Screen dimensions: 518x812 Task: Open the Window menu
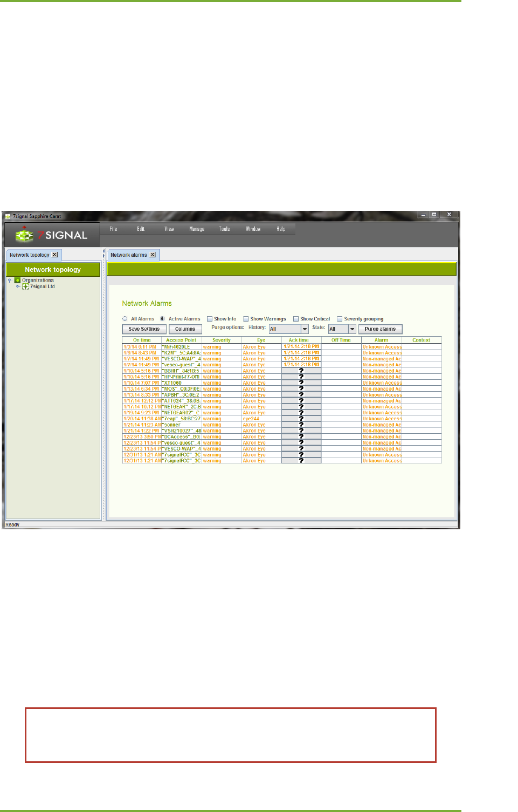pos(253,229)
